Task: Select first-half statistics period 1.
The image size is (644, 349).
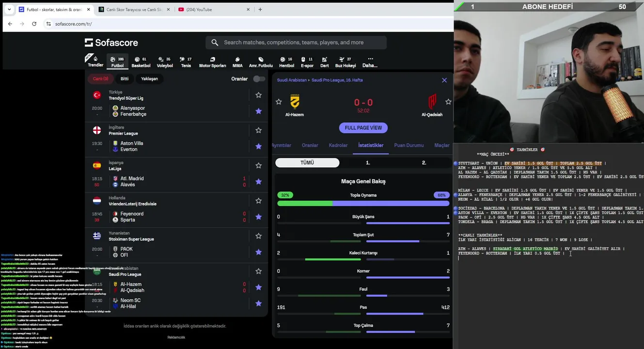Action: click(x=368, y=163)
